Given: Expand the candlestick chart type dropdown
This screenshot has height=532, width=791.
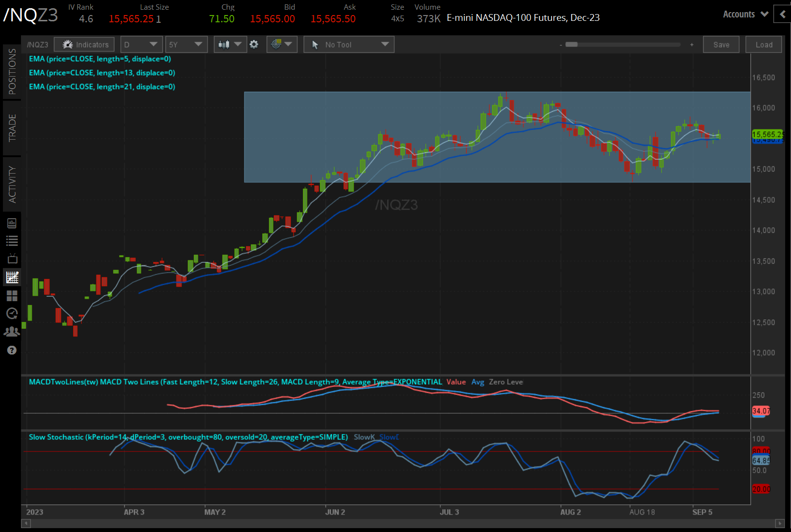Looking at the screenshot, I should [x=230, y=45].
